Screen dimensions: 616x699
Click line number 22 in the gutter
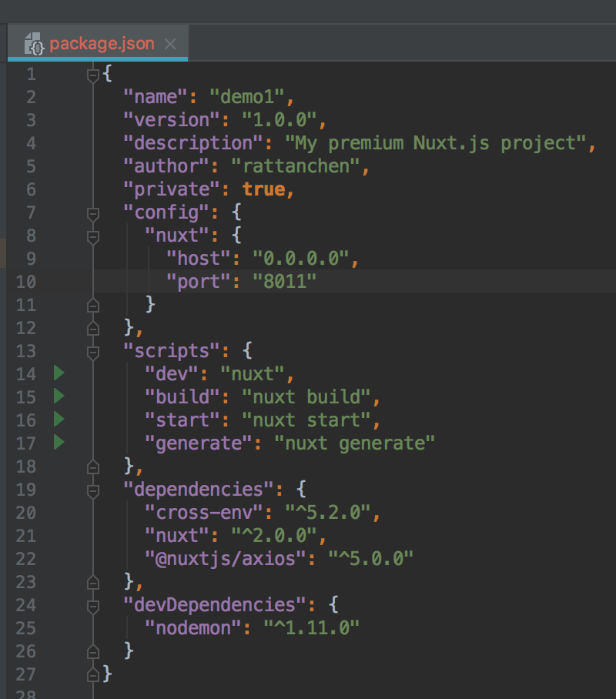click(x=26, y=559)
